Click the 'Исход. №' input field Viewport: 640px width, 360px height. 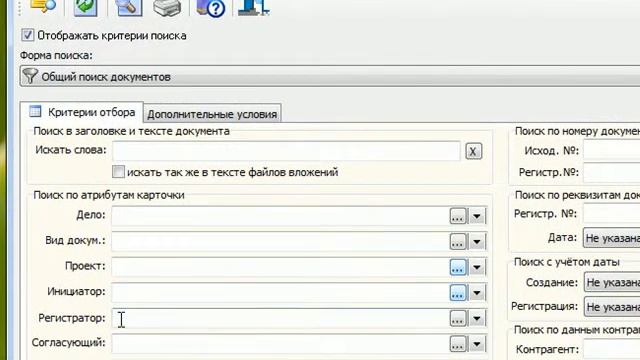pyautogui.click(x=611, y=150)
